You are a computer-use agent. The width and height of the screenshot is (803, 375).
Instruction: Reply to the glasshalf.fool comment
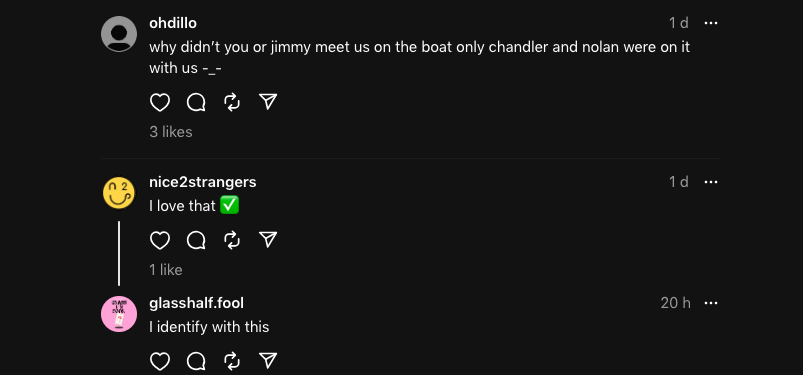[x=196, y=362]
